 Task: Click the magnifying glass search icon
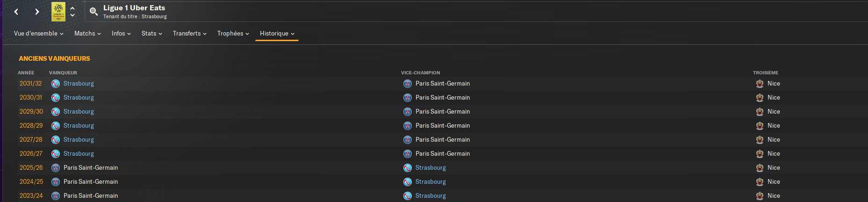click(x=93, y=12)
